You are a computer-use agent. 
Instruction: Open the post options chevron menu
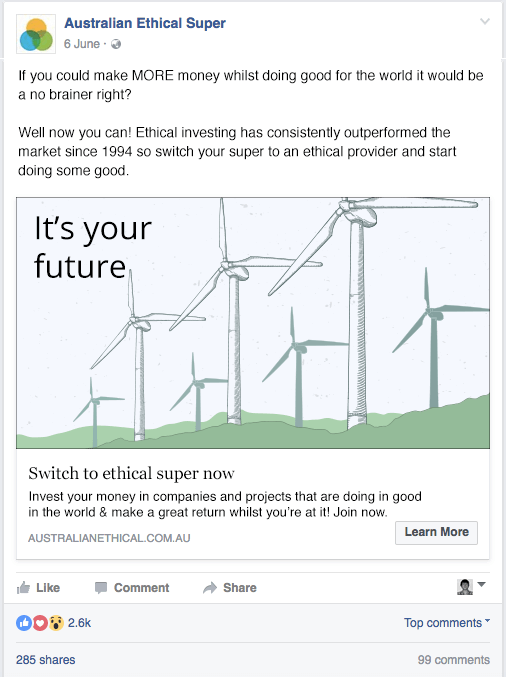(485, 21)
